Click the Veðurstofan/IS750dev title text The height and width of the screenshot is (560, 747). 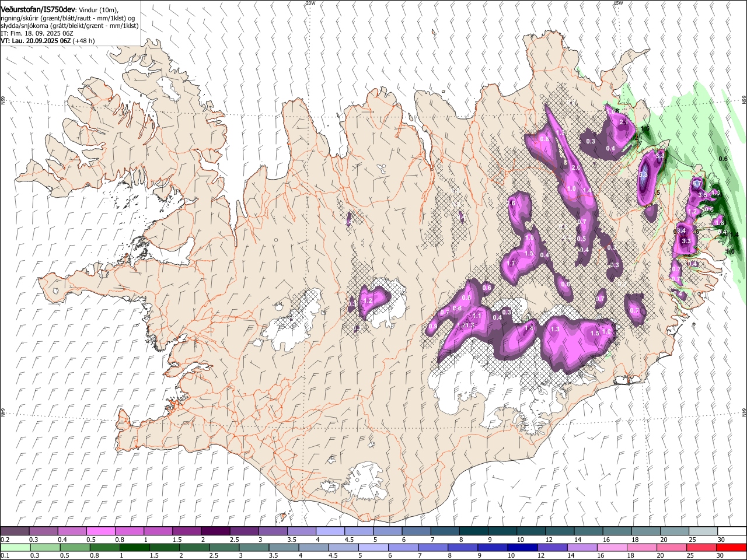(38, 10)
